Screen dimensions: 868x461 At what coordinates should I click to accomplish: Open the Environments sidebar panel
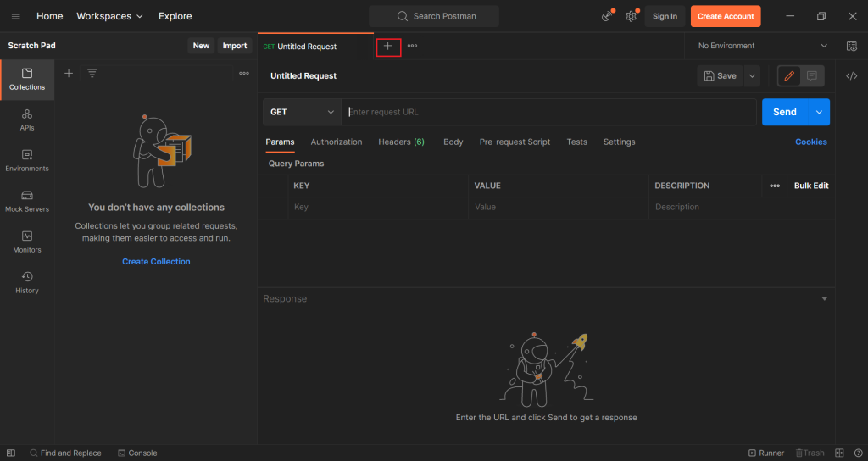click(x=27, y=161)
